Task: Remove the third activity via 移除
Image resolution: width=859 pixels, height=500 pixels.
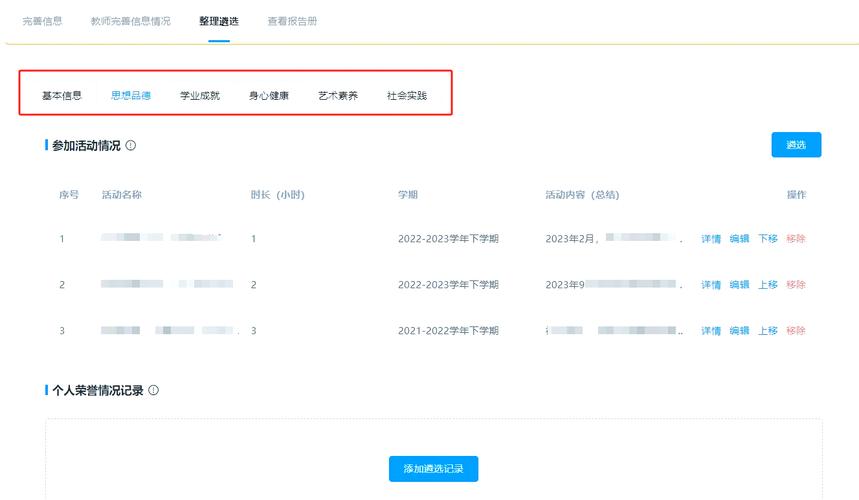Action: click(796, 331)
